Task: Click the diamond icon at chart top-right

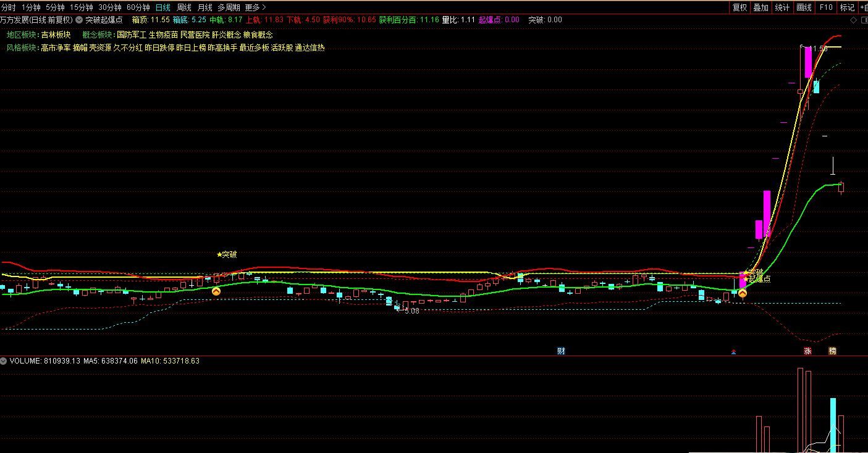Action: coord(854,20)
